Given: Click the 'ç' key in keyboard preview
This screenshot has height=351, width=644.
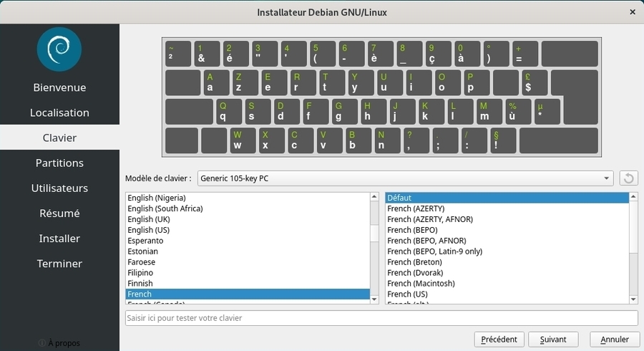Looking at the screenshot, I should [x=438, y=54].
